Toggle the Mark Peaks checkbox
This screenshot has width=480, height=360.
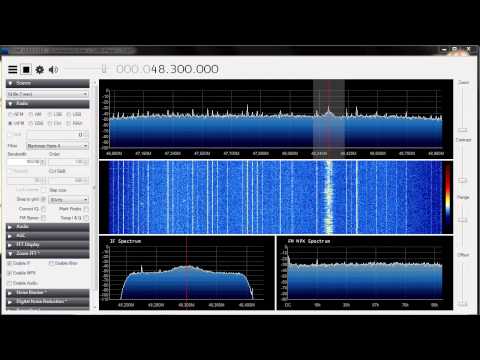(86, 209)
